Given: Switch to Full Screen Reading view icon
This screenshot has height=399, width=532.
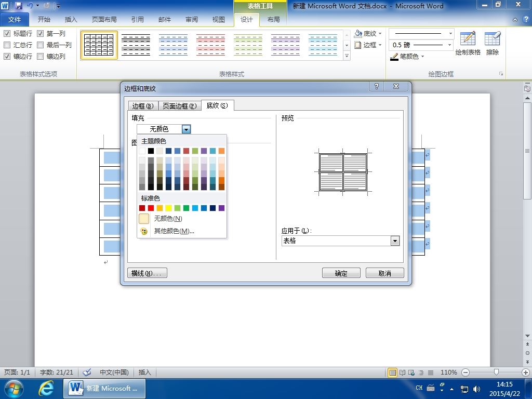Looking at the screenshot, I should pos(403,373).
